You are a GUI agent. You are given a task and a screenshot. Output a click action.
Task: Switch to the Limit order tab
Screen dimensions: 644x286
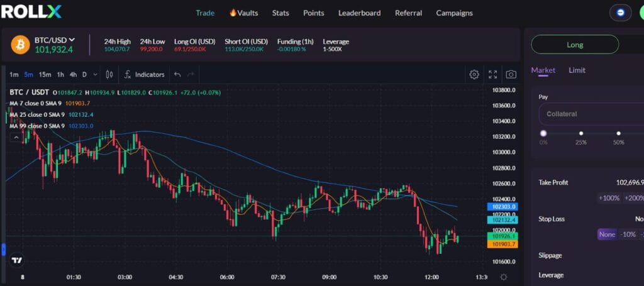(577, 70)
